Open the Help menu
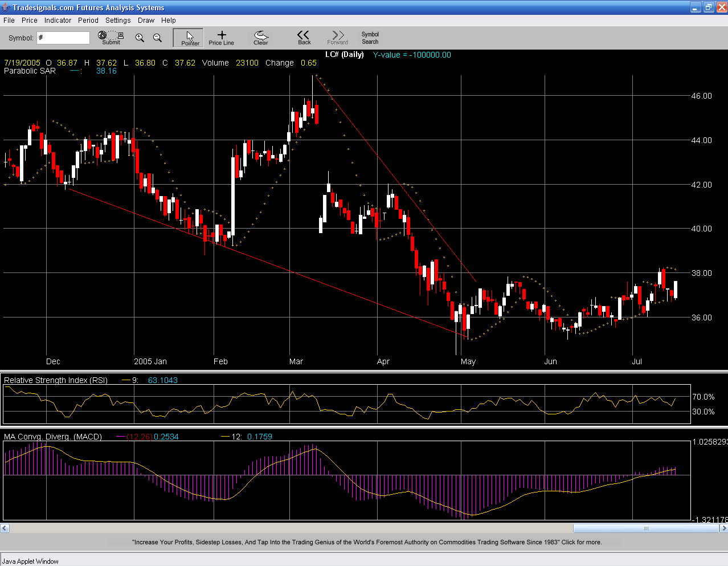The image size is (728, 566). pos(169,21)
